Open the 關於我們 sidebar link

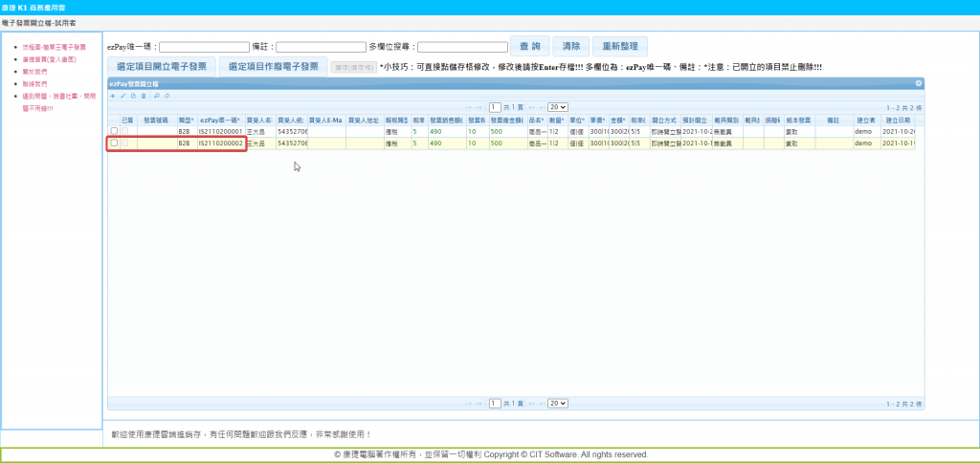(x=34, y=72)
